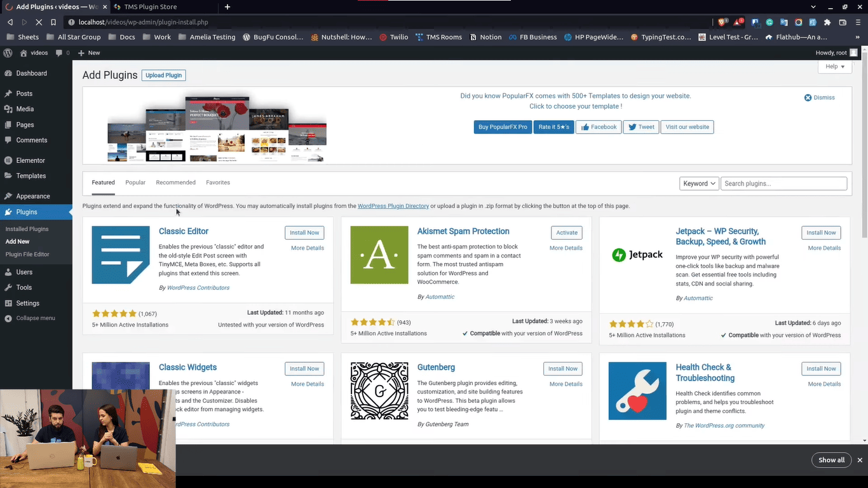
Task: Click Visit our website button
Action: point(687,127)
